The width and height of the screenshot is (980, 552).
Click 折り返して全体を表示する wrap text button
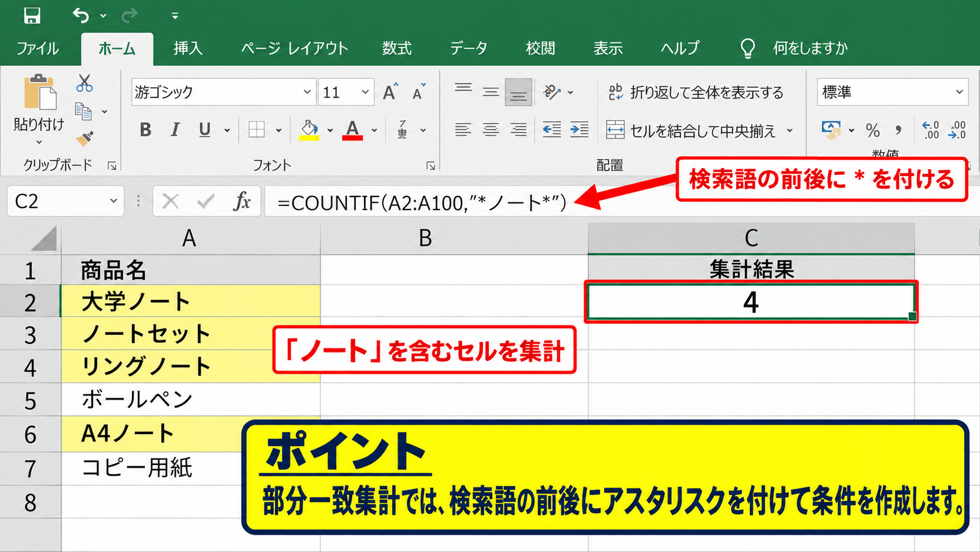[x=696, y=92]
